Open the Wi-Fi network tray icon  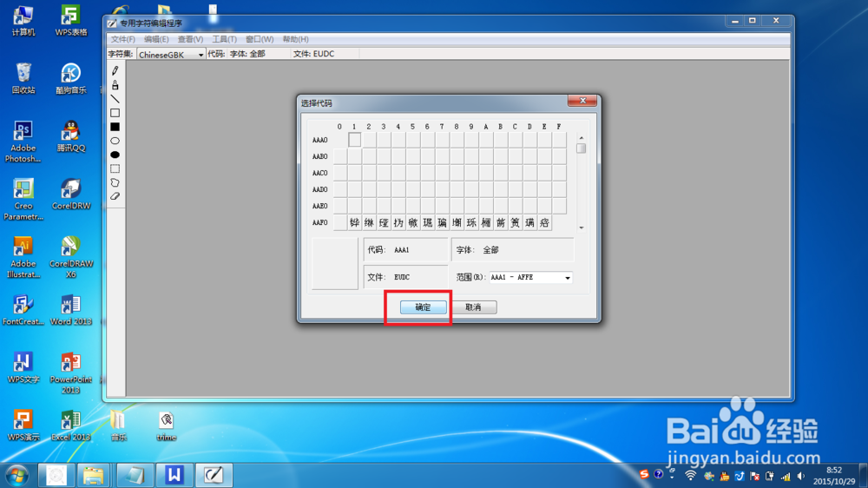pyautogui.click(x=690, y=476)
